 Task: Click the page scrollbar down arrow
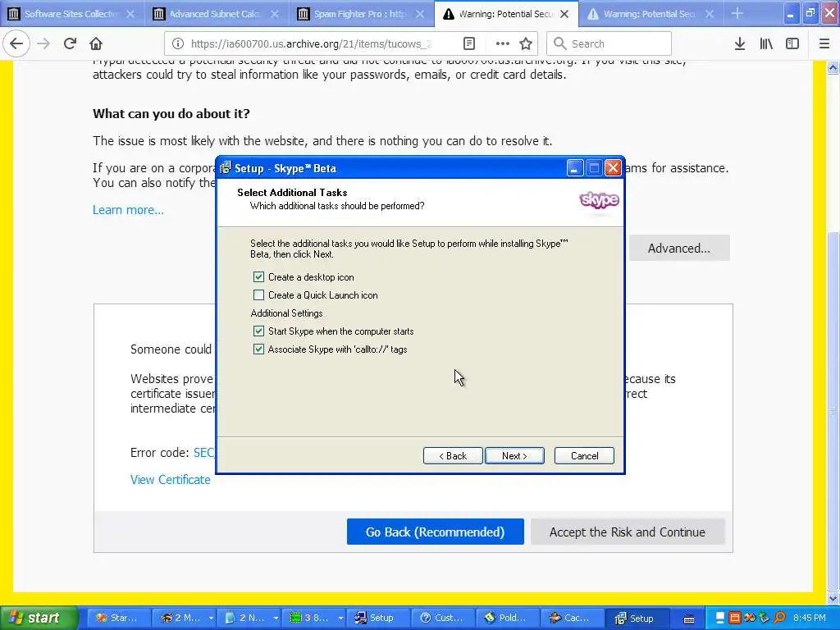[833, 598]
